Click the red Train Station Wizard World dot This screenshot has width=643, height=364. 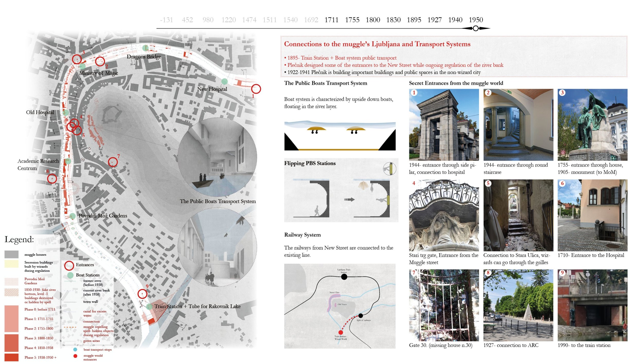[x=341, y=332]
